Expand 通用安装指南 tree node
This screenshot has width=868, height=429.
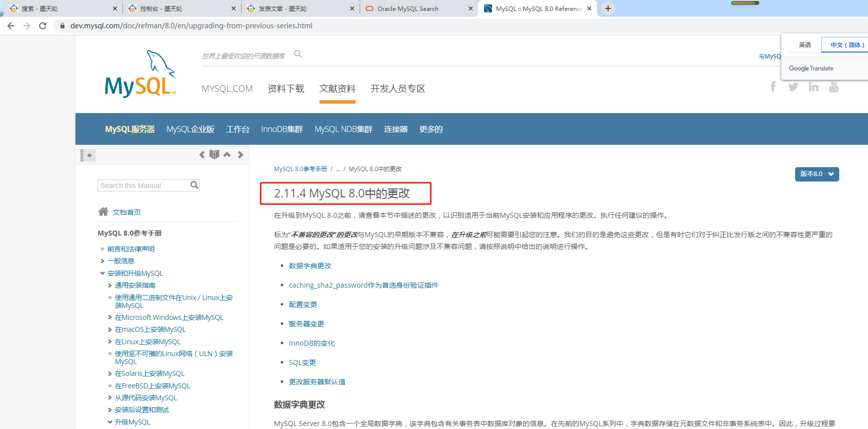(110, 285)
